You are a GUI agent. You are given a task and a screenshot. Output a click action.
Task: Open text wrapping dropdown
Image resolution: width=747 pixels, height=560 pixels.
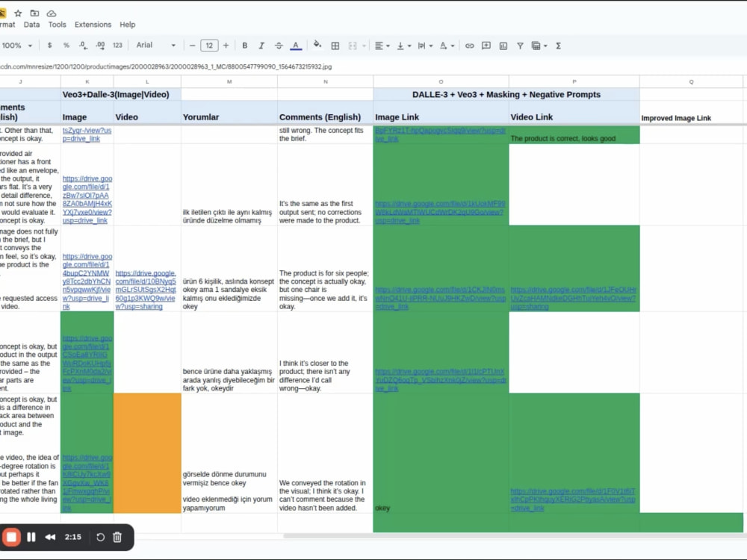click(x=425, y=46)
